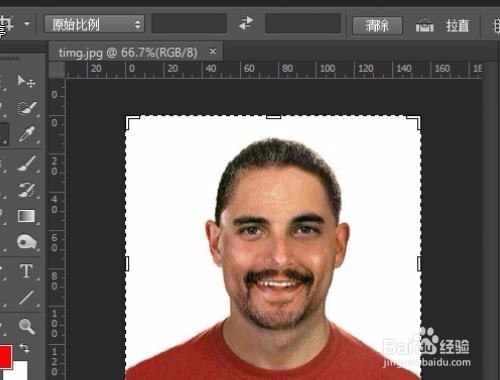This screenshot has height=380, width=500.
Task: Select the History Brush tool
Action: pos(27,190)
